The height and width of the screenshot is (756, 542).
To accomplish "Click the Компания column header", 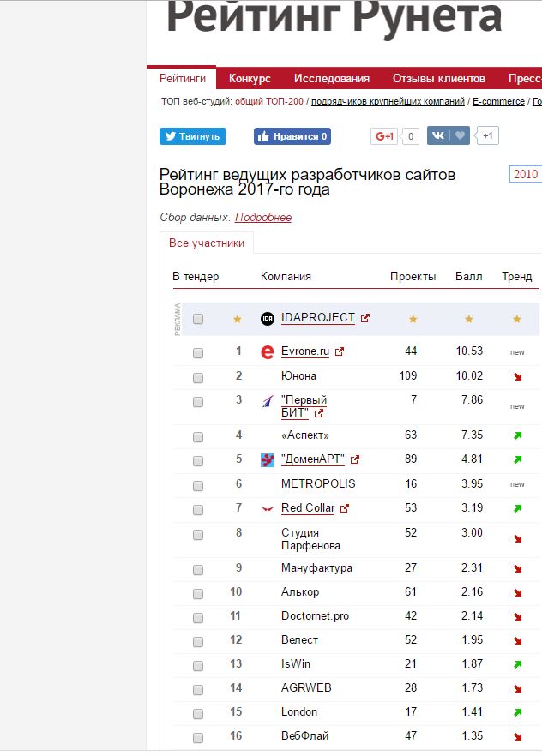I will [286, 276].
